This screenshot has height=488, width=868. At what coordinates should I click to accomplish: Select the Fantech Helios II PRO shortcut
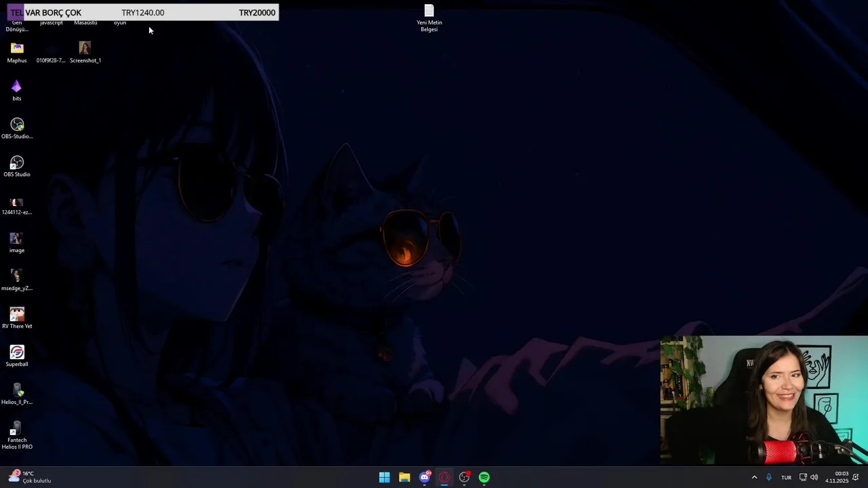click(x=17, y=435)
